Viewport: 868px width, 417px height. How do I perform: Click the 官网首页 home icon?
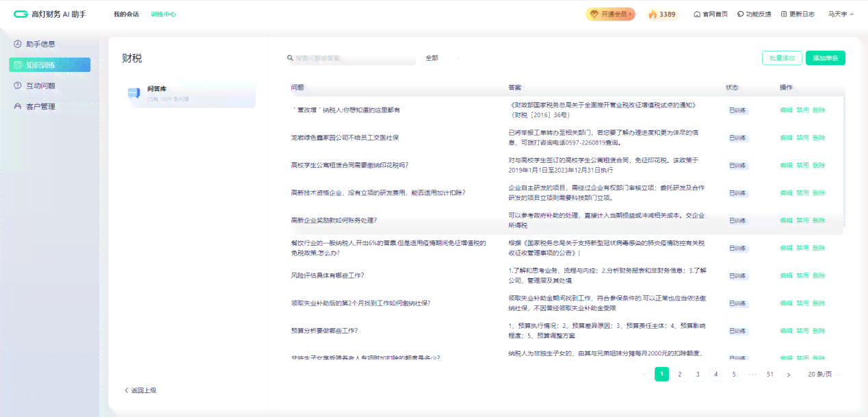[x=697, y=14]
